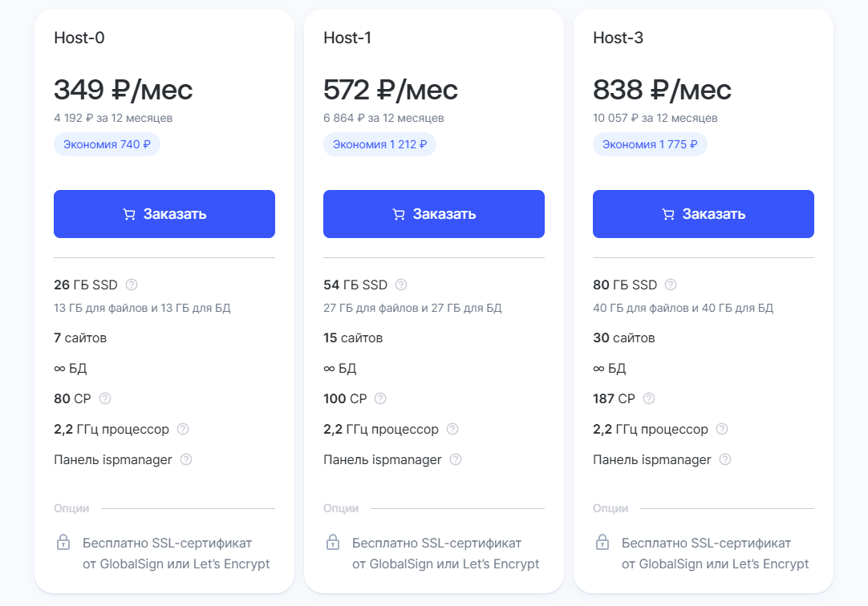Click help icon next to Host-3 80 ГБ SSD
Screen dimensions: 868x606
[671, 285]
